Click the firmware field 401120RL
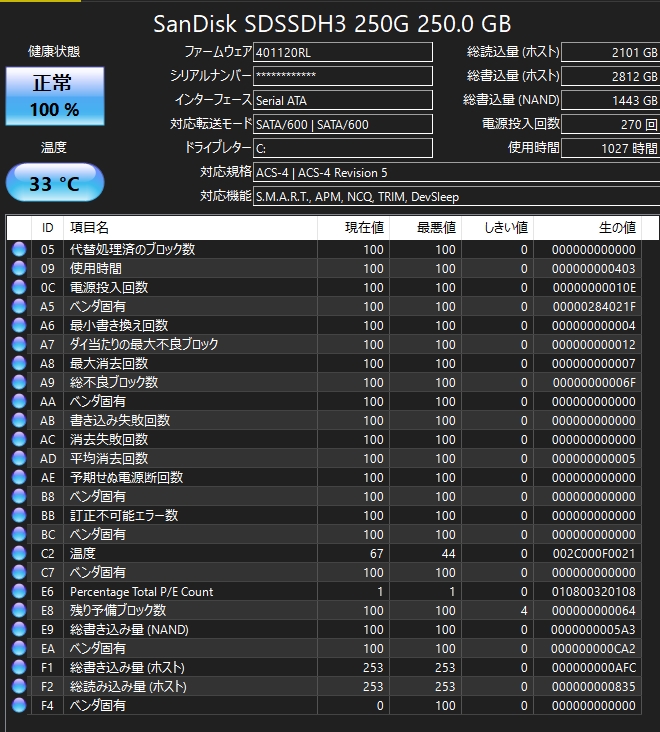Viewport: 660px width, 732px height. 343,52
